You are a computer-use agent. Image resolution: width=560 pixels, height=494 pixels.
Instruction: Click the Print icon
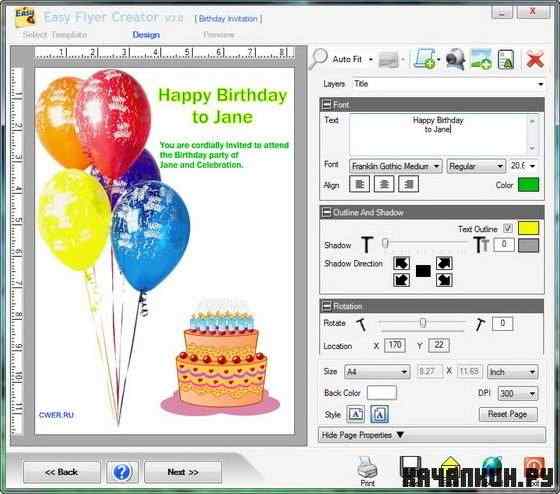pos(368,471)
